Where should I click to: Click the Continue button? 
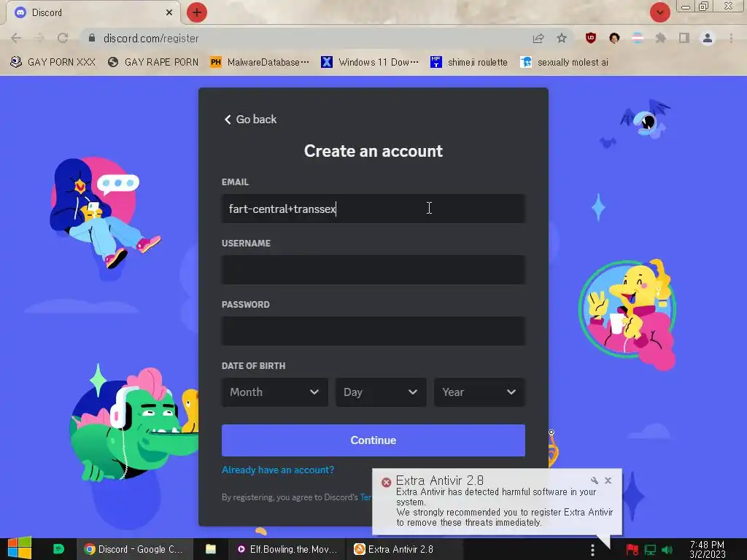[373, 440]
